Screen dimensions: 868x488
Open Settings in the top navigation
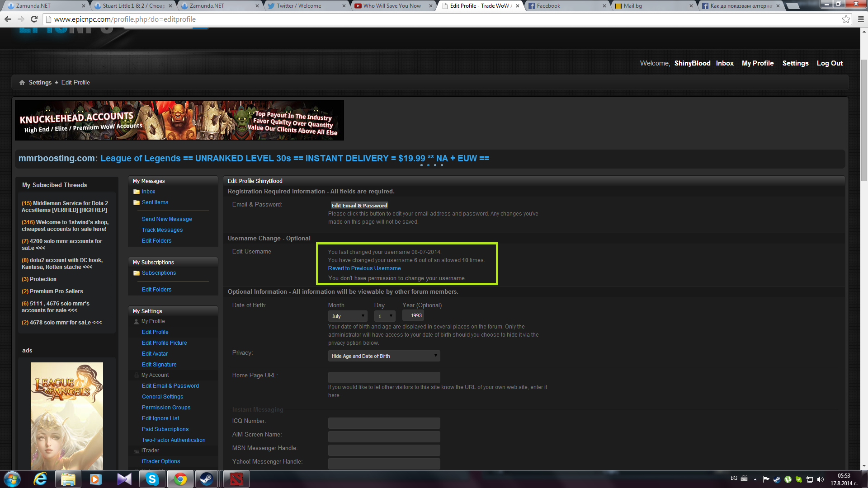pos(795,63)
